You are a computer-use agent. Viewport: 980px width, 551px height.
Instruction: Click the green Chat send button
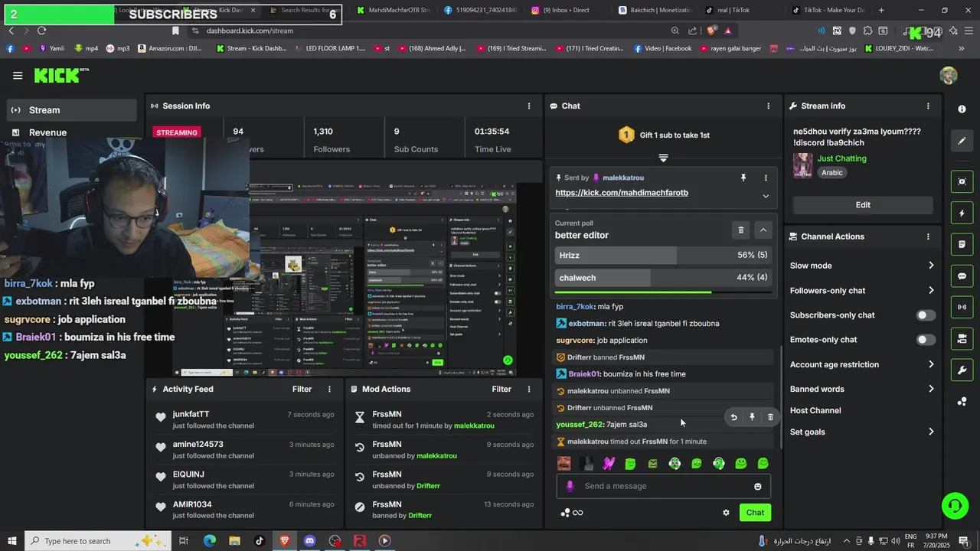(x=755, y=513)
